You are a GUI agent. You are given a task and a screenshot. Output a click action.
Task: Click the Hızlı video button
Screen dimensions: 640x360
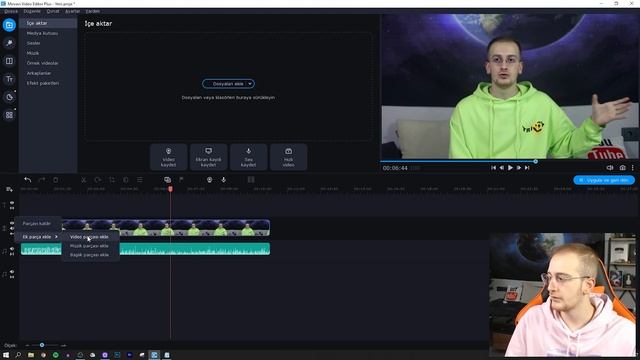(288, 157)
